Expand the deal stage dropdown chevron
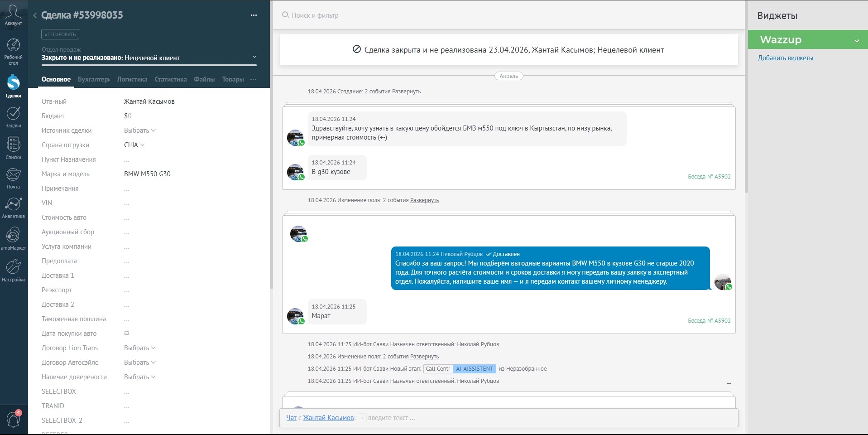This screenshot has height=435, width=868. point(254,57)
